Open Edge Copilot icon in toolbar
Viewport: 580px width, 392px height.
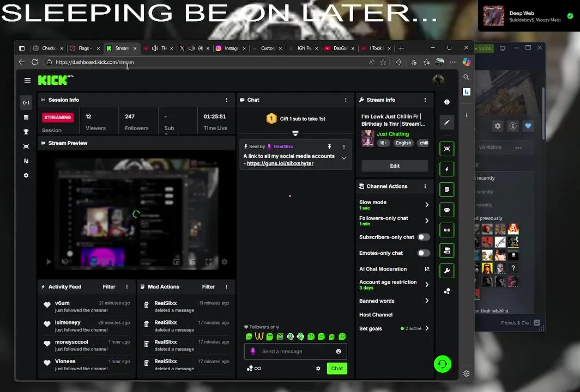466,62
